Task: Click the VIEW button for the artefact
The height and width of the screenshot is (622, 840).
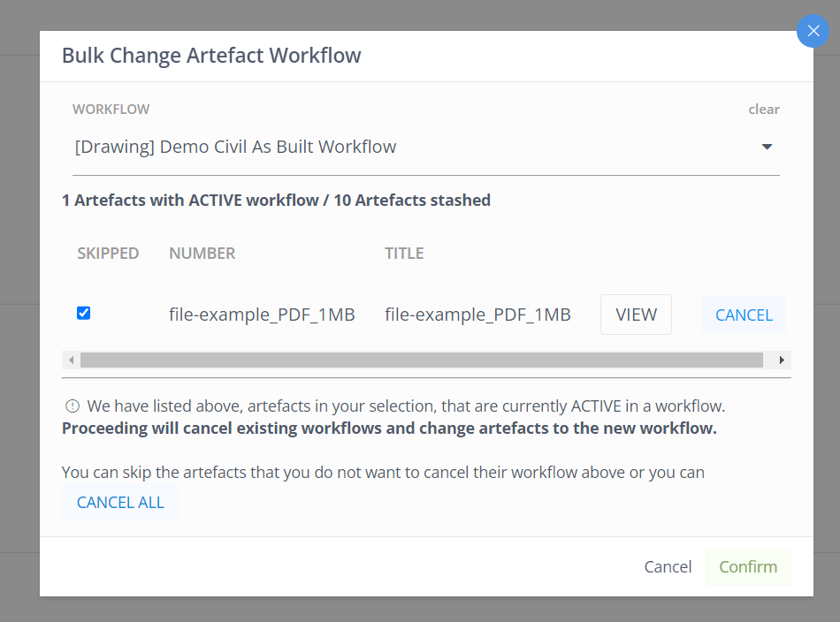Action: (x=636, y=315)
